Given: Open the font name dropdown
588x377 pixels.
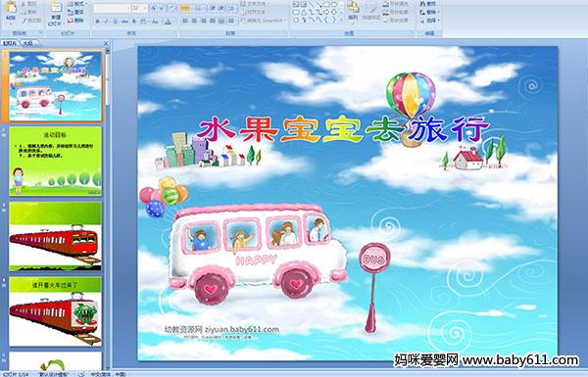Looking at the screenshot, I should (112, 8).
